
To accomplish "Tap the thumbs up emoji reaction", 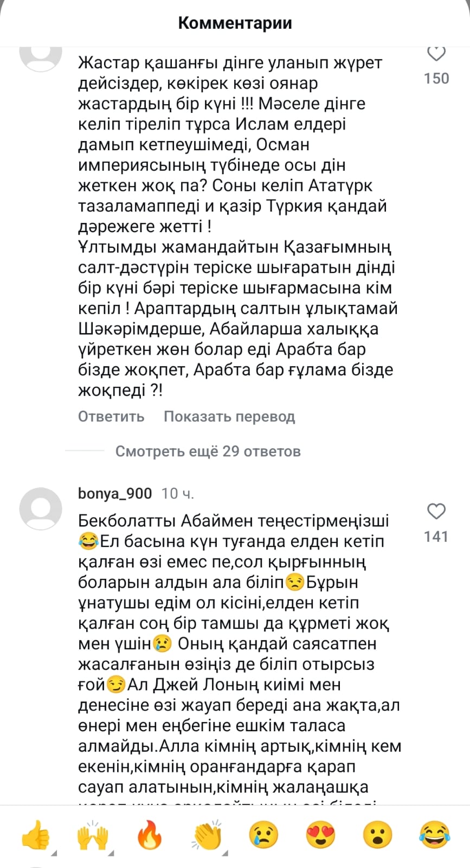I will (x=36, y=835).
